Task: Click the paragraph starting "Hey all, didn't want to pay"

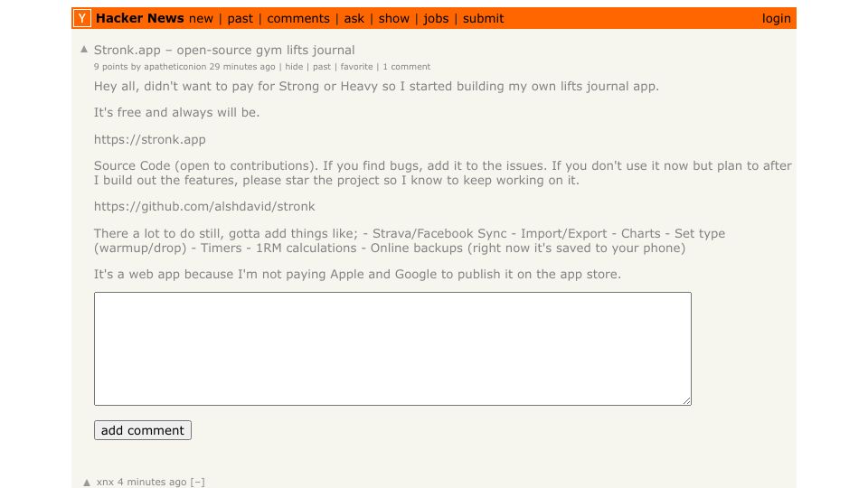Action: pos(376,87)
